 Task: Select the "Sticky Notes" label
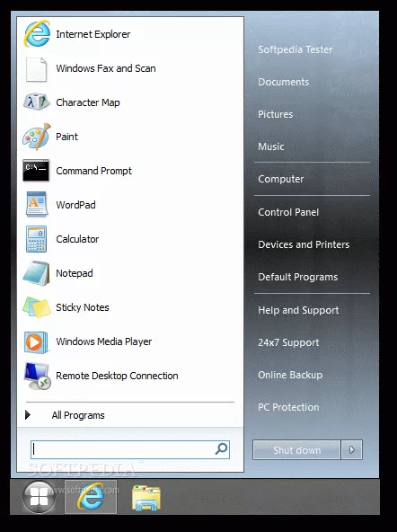click(83, 307)
